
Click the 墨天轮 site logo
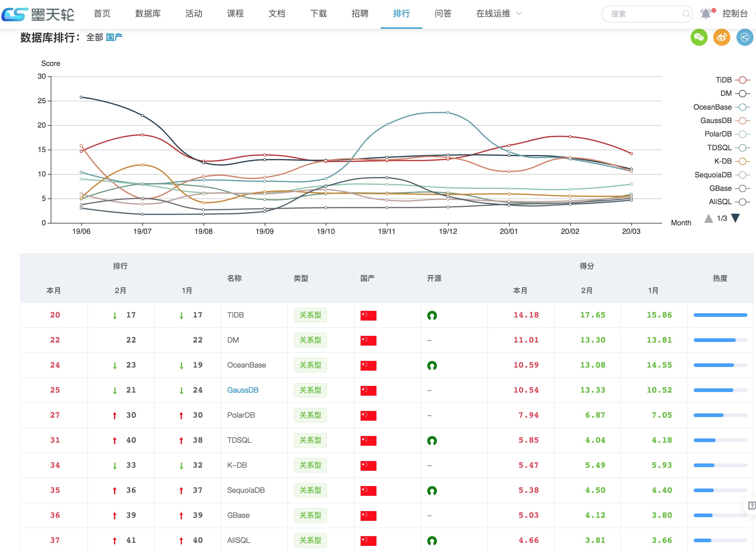click(x=38, y=14)
